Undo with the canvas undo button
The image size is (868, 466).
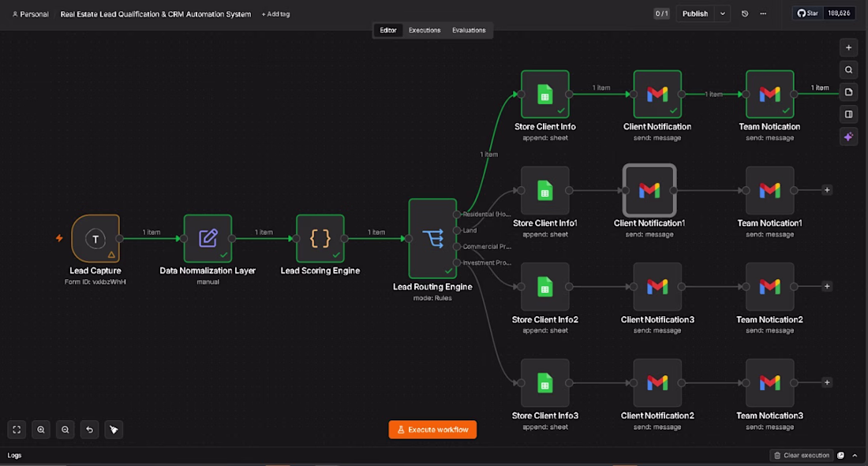tap(90, 430)
